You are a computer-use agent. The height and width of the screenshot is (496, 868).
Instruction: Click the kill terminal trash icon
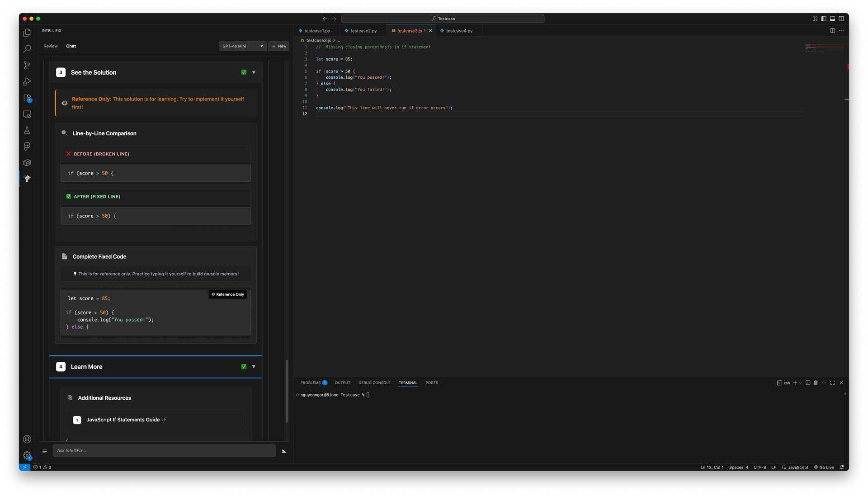coord(816,383)
